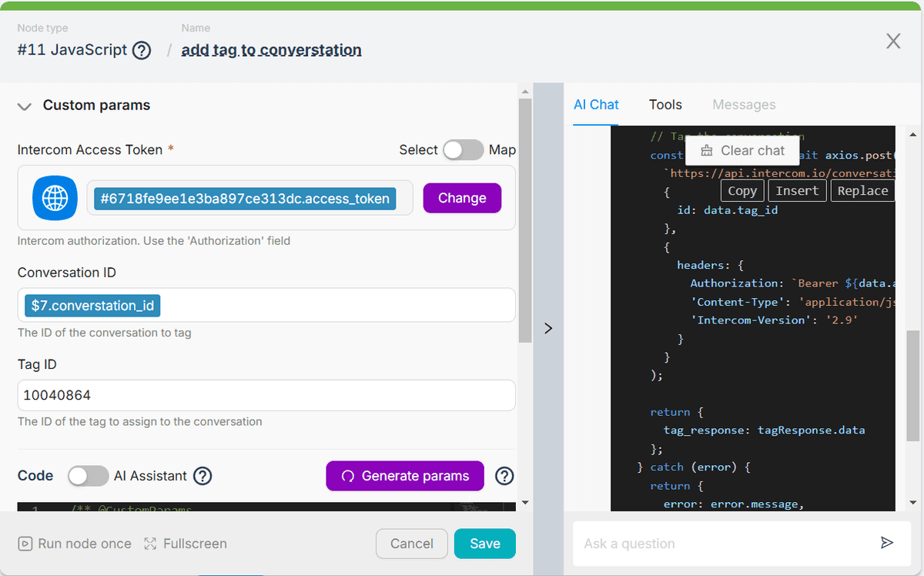
Task: Click the globe icon for Intercom authorization
Action: (55, 198)
